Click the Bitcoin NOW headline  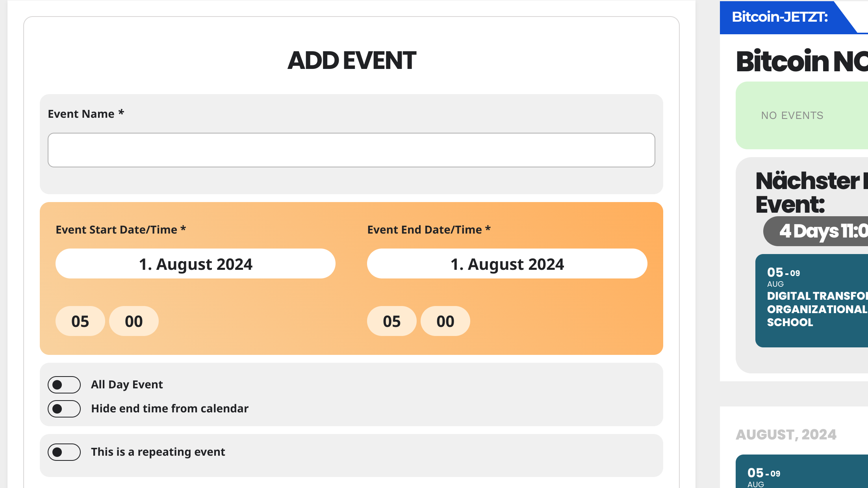pyautogui.click(x=802, y=61)
